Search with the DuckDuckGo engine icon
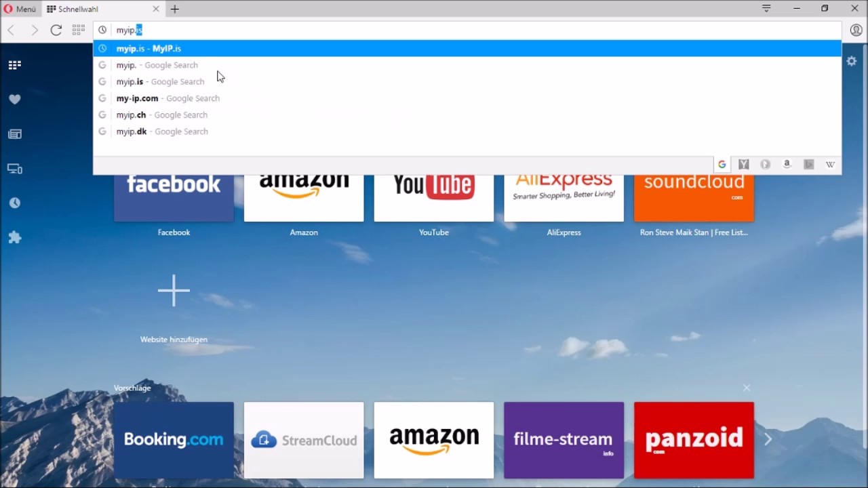Screen dimensions: 868x488 [x=766, y=165]
